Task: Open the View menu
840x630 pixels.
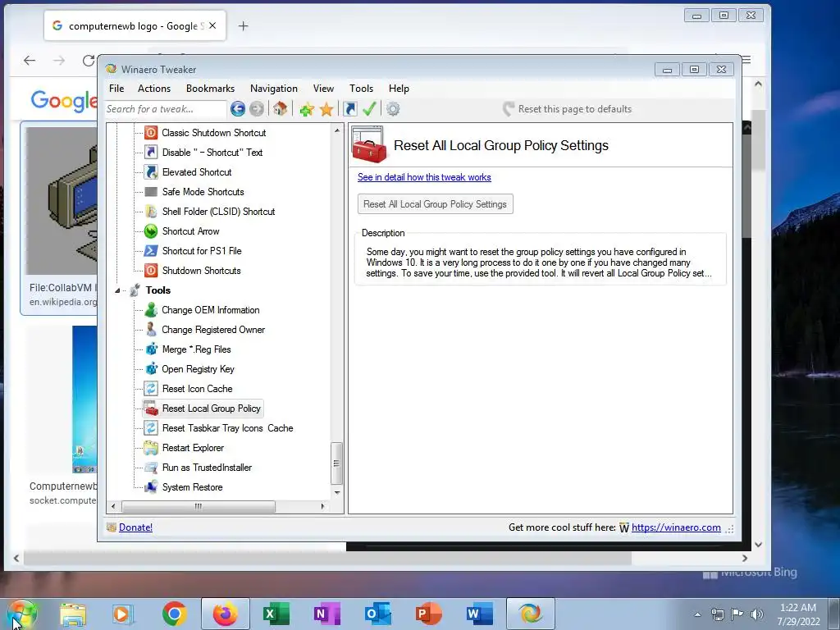Action: (323, 89)
